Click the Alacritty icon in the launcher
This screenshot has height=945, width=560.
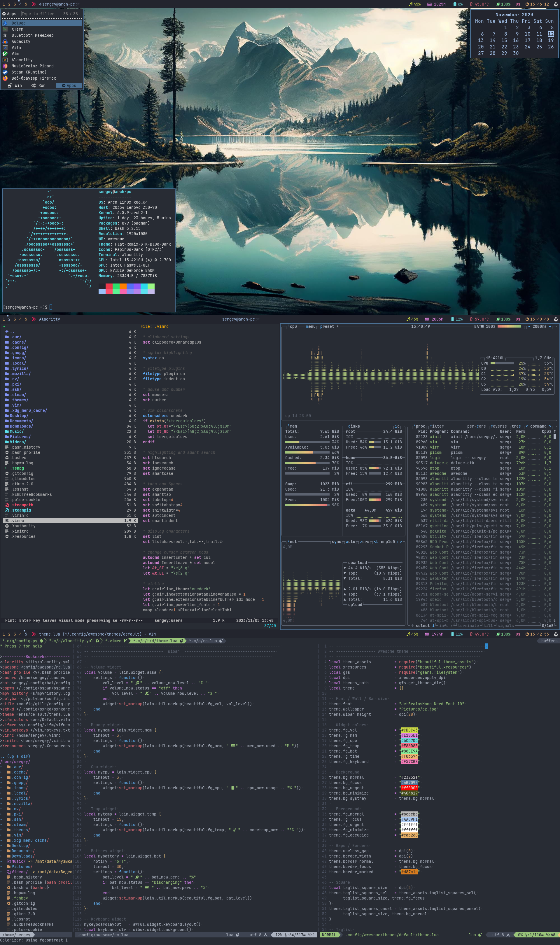pos(5,60)
